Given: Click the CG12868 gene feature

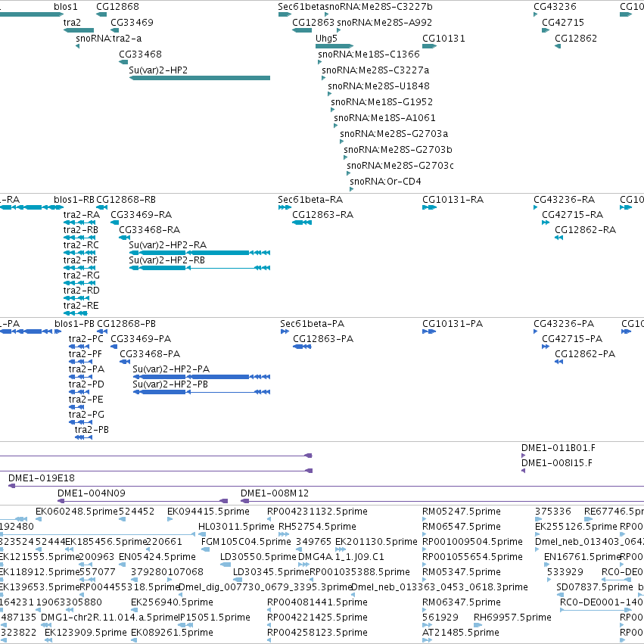Looking at the screenshot, I should (x=101, y=14).
